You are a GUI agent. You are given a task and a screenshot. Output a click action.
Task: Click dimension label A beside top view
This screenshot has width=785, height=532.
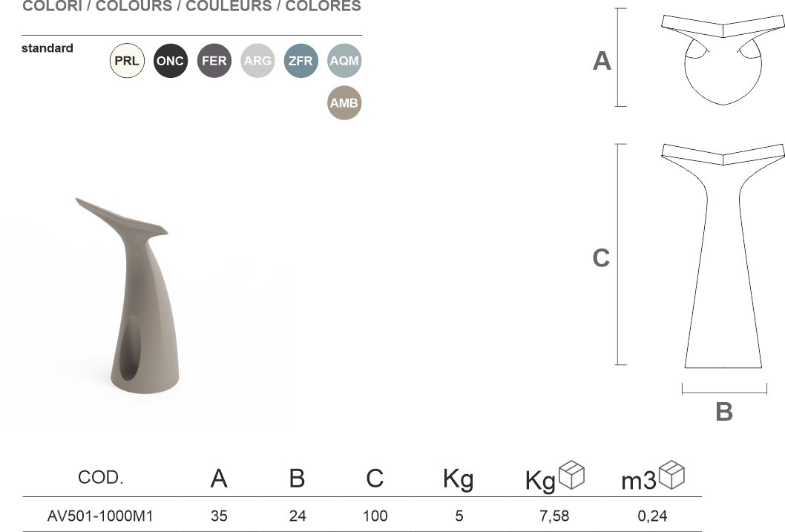pos(602,61)
